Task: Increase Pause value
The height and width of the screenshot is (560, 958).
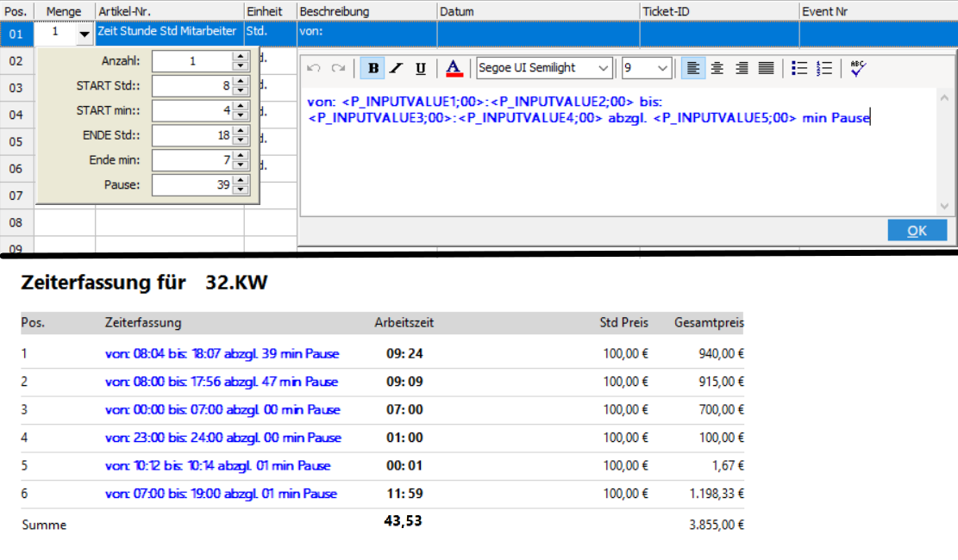Action: [x=241, y=180]
